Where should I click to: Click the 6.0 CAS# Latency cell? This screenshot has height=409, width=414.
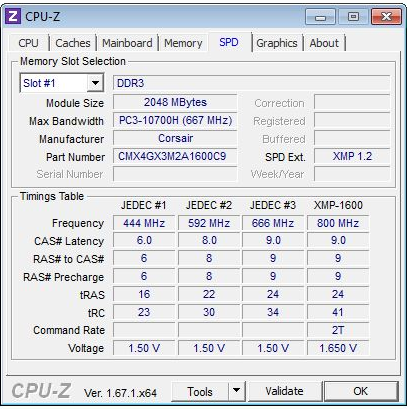pyautogui.click(x=144, y=240)
